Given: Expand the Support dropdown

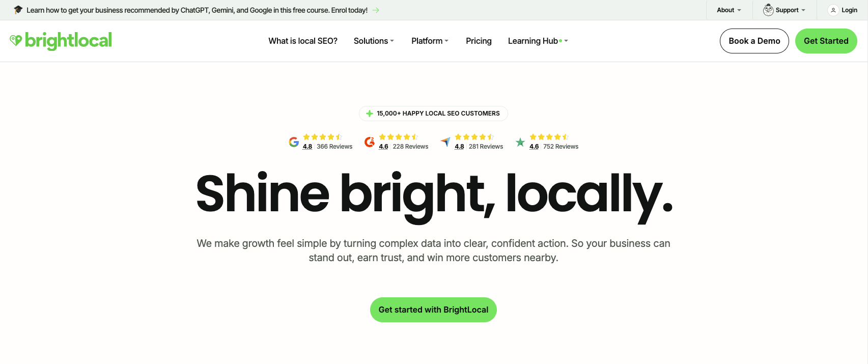Looking at the screenshot, I should (785, 10).
